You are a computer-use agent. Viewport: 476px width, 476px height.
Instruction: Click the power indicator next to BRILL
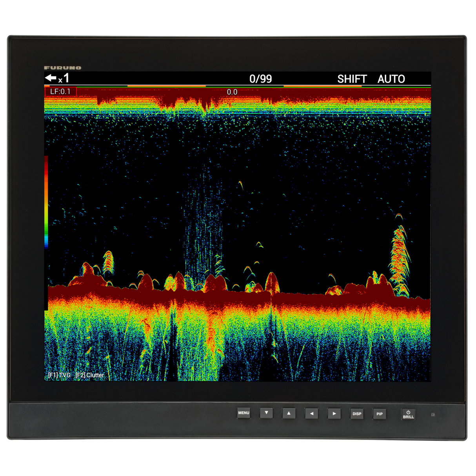433,413
